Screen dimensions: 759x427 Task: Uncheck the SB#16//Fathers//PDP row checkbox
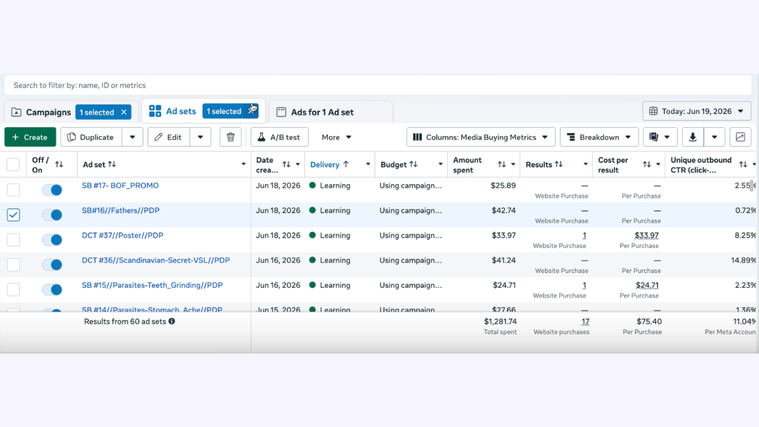pyautogui.click(x=14, y=214)
